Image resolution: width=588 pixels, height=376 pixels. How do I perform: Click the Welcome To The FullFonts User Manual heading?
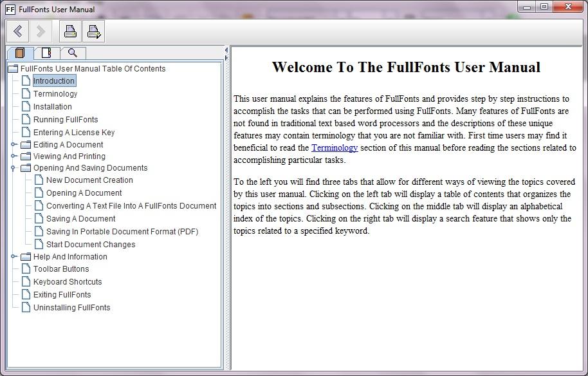pyautogui.click(x=406, y=67)
